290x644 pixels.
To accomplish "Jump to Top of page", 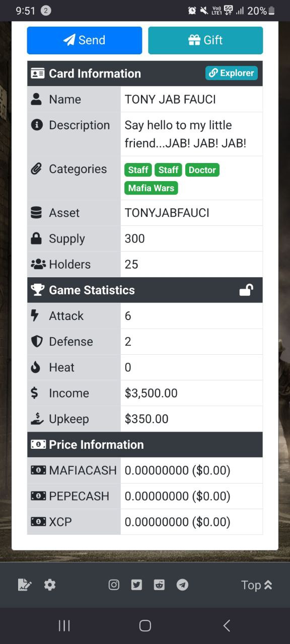I will point(257,585).
